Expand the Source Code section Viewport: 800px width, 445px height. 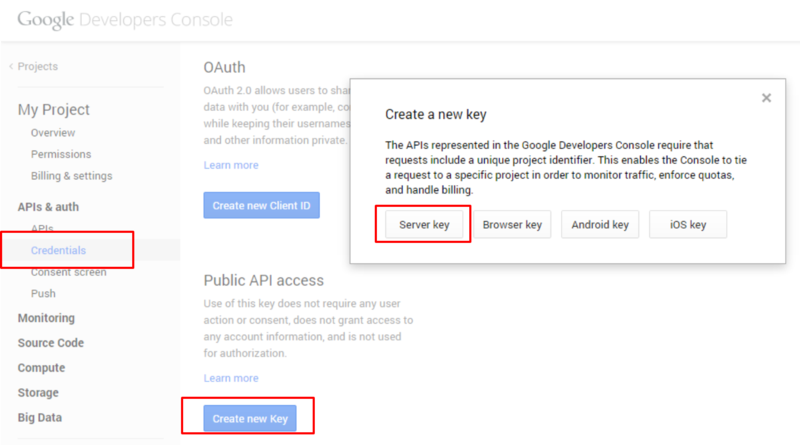click(x=51, y=343)
